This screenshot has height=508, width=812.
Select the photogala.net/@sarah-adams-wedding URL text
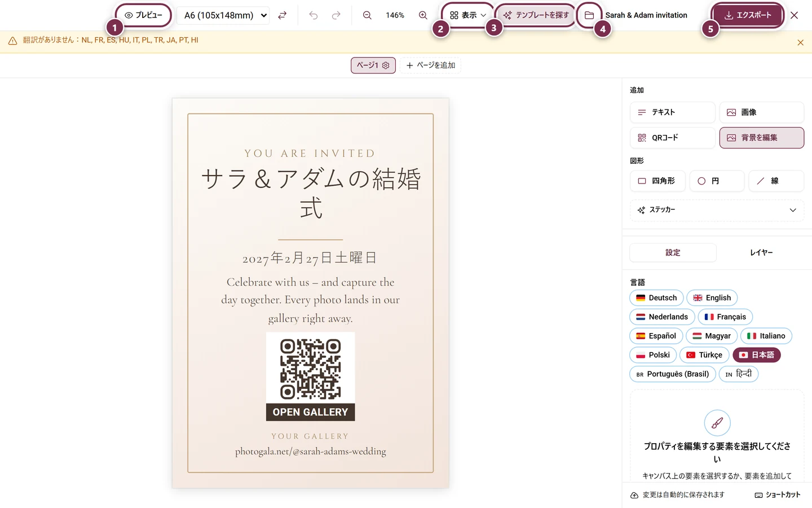tap(311, 452)
